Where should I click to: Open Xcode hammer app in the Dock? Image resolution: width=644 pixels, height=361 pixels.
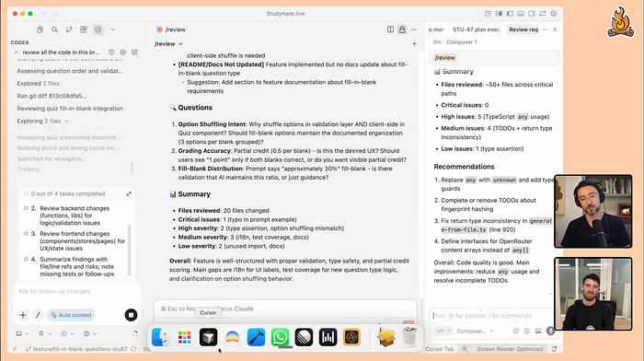(257, 338)
